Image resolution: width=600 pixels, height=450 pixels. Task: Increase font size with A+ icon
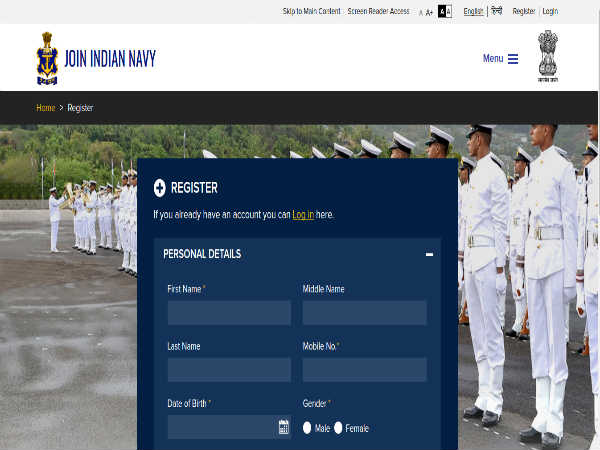[429, 13]
